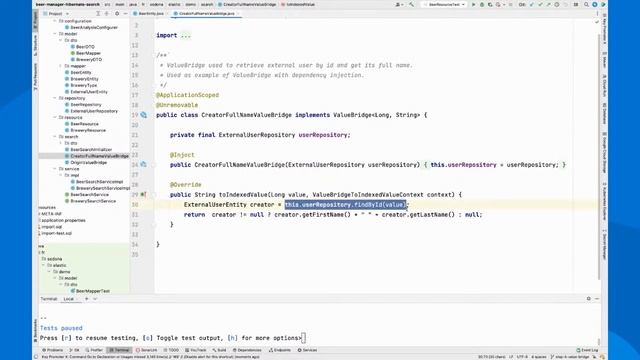Expand the folded import block

[x=186, y=36]
